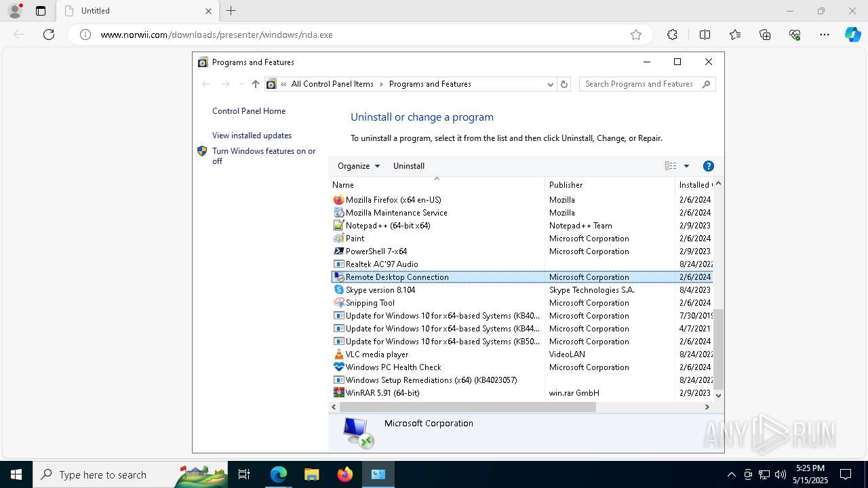This screenshot has height=488, width=868.
Task: Open Turn Windows features on or off
Action: click(264, 156)
